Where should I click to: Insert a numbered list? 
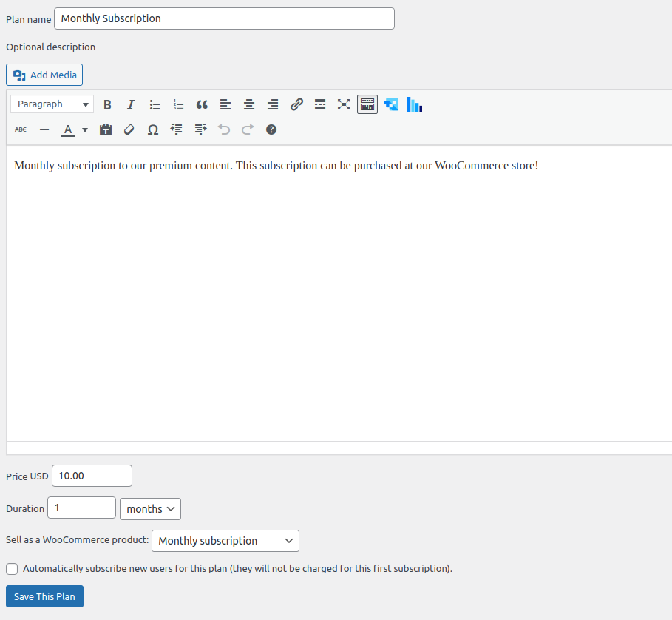point(178,104)
